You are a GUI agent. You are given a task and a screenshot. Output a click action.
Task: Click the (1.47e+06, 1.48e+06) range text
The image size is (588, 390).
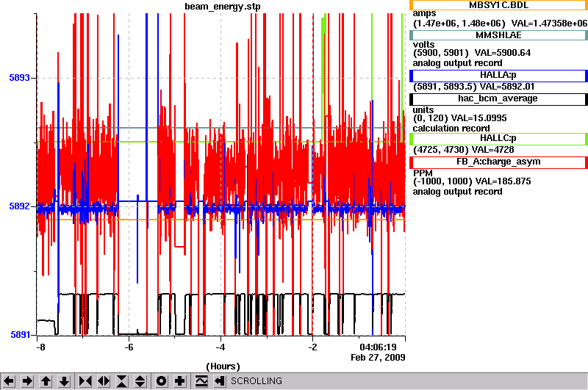click(x=459, y=24)
